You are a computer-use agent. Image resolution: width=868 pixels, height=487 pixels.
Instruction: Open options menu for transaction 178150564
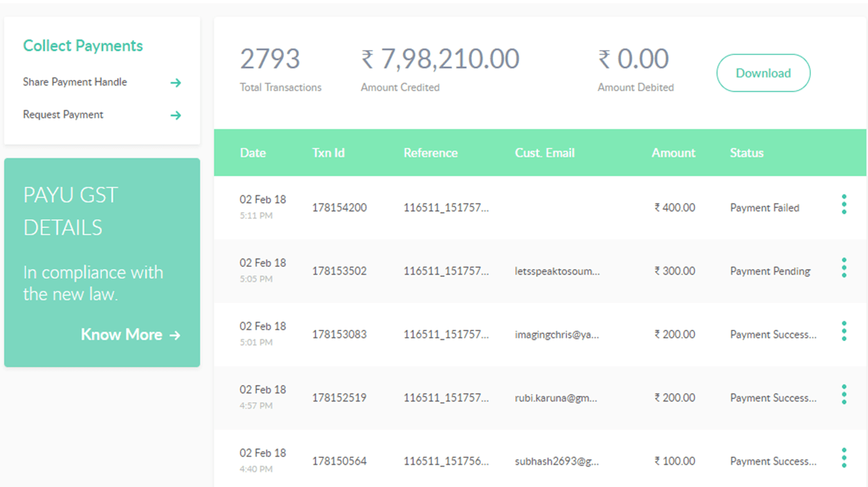tap(843, 458)
